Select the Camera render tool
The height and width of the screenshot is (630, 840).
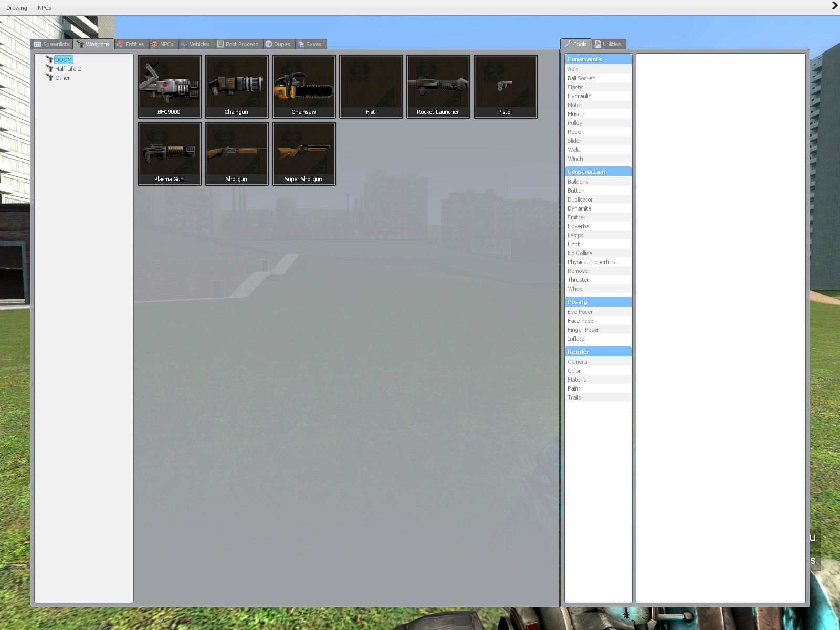click(x=598, y=362)
